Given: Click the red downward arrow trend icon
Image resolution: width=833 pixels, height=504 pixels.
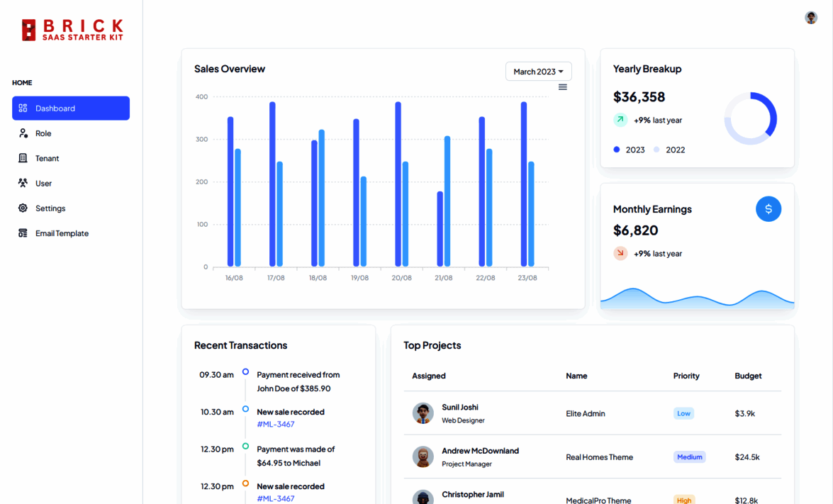Looking at the screenshot, I should point(620,253).
